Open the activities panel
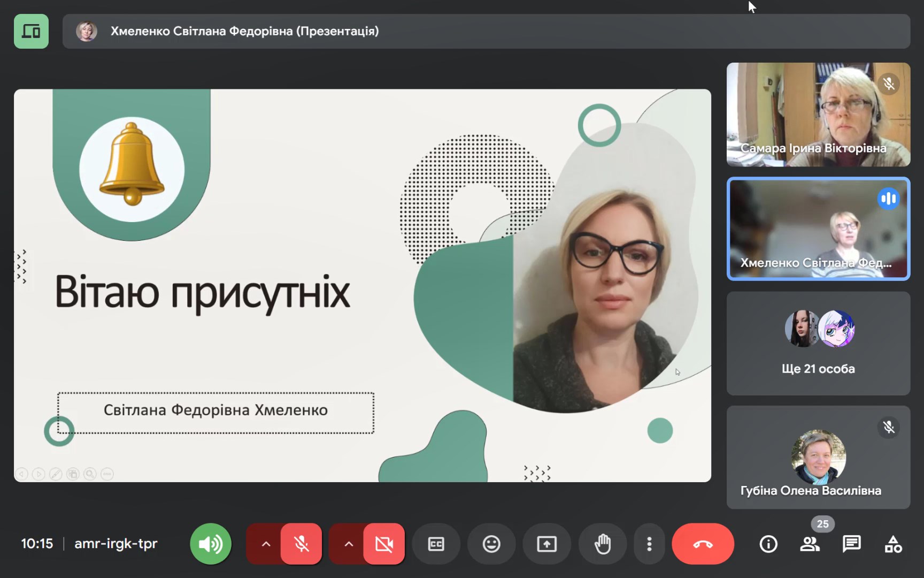 click(893, 544)
